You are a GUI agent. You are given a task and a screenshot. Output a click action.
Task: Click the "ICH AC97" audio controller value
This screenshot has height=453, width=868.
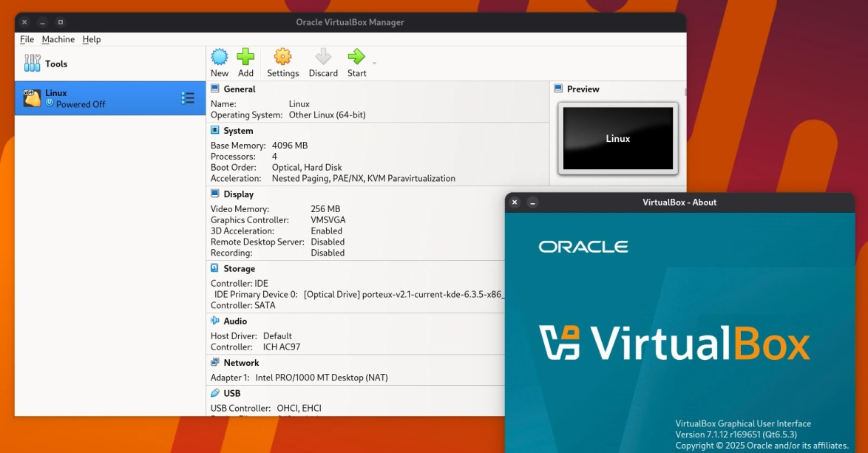click(282, 347)
